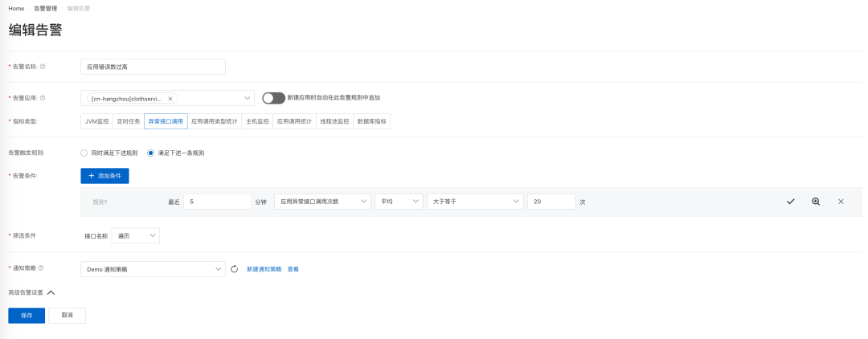Screen dimensions: 868x339
Task: Select the 线程池监控 metric type tab
Action: 334,121
